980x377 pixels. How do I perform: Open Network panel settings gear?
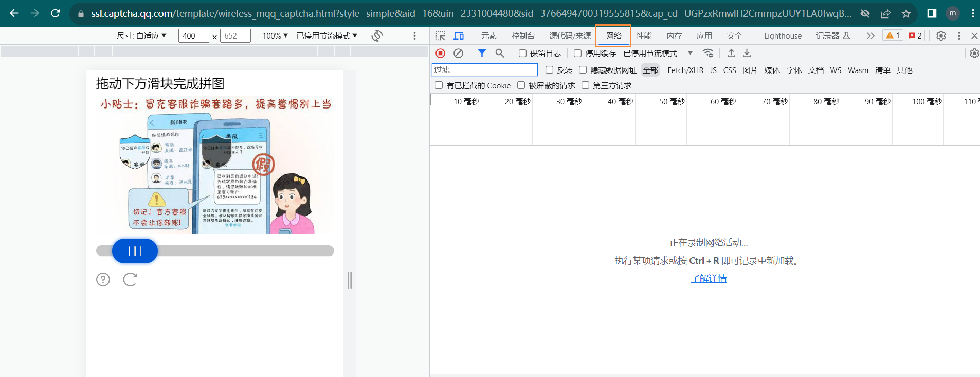coord(974,53)
